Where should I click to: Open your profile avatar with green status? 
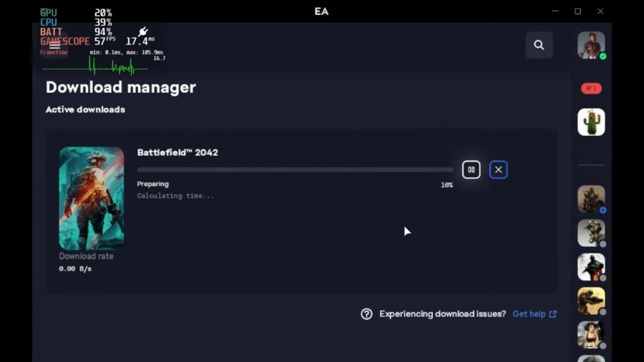591,45
